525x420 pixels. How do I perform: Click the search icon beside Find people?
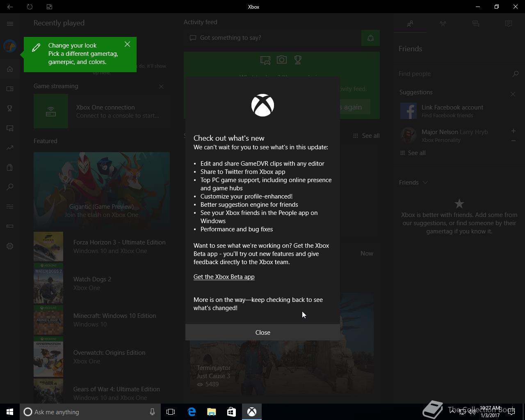[x=516, y=74]
